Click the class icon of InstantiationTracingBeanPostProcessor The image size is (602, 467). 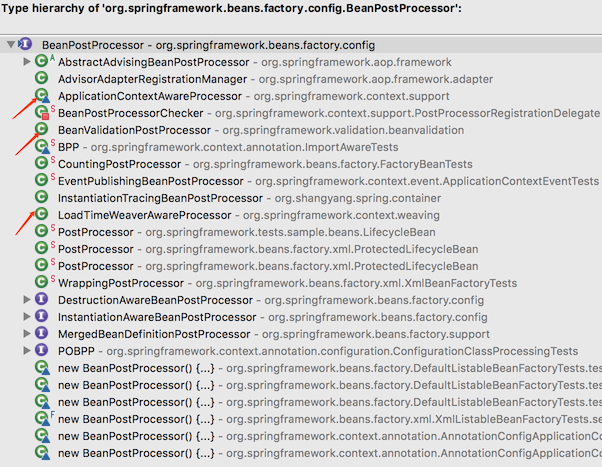coord(42,198)
